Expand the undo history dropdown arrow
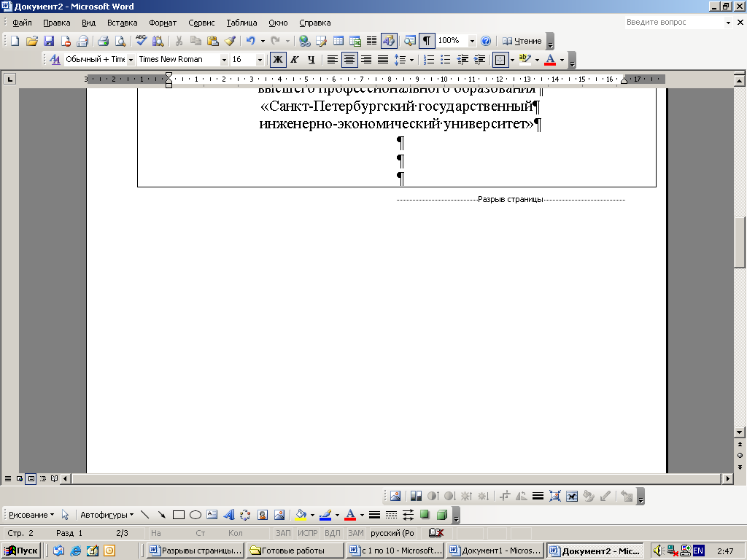The height and width of the screenshot is (560, 747). (x=263, y=41)
